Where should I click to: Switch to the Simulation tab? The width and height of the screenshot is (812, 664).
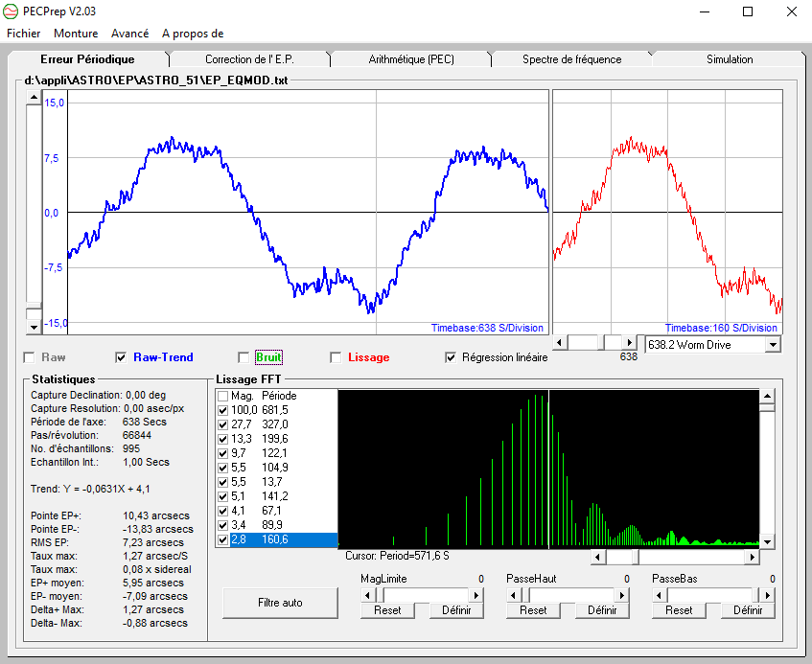pos(730,59)
